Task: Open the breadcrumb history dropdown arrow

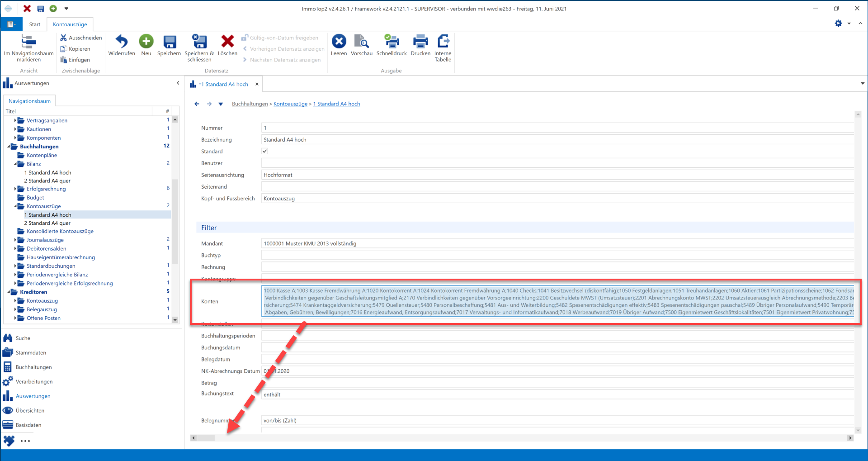Action: 221,104
